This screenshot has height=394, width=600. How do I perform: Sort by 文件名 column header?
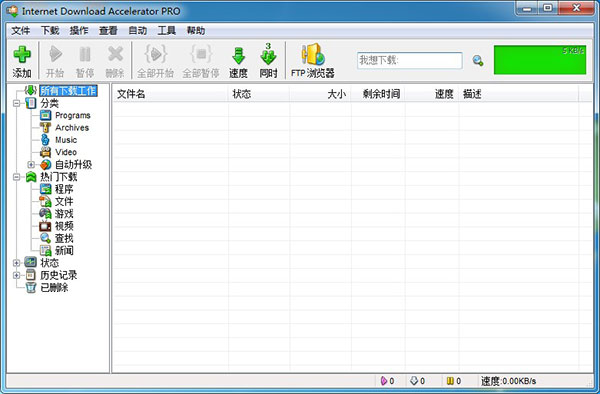pos(171,94)
